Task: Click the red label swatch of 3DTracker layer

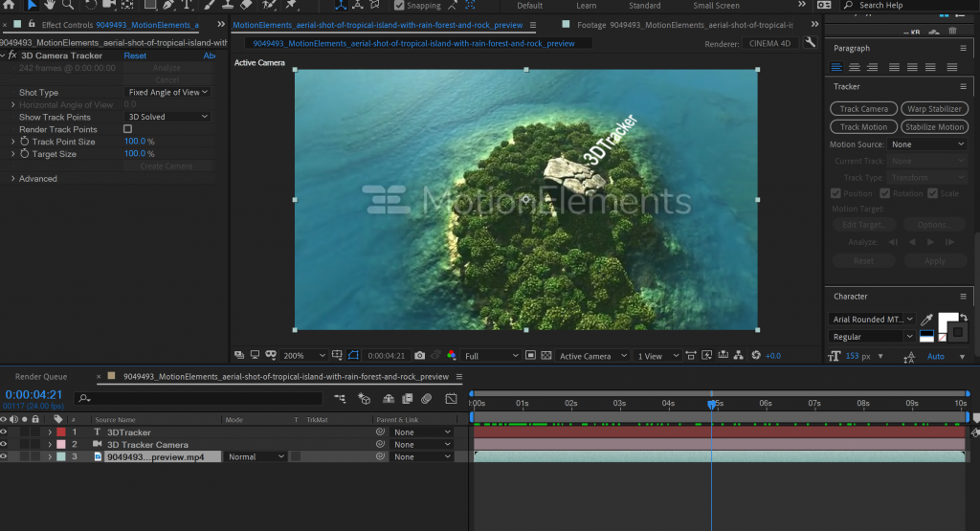Action: (x=61, y=432)
